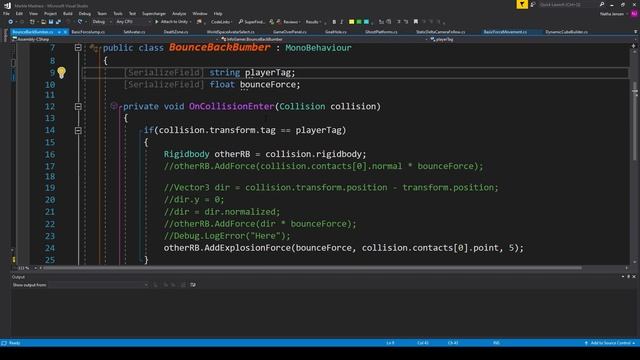Click the pin icon on BounceBackBumber.cs tab
The image size is (640, 360).
[x=59, y=32]
